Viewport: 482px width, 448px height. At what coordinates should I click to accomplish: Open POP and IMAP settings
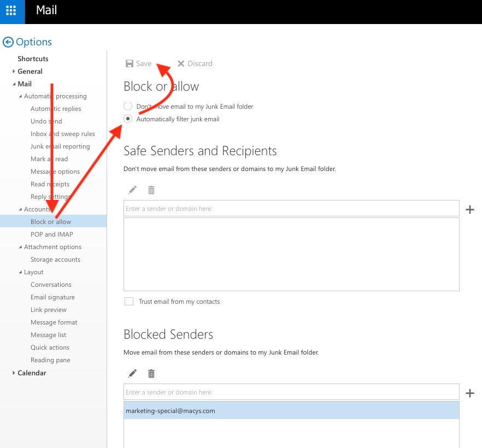[51, 234]
